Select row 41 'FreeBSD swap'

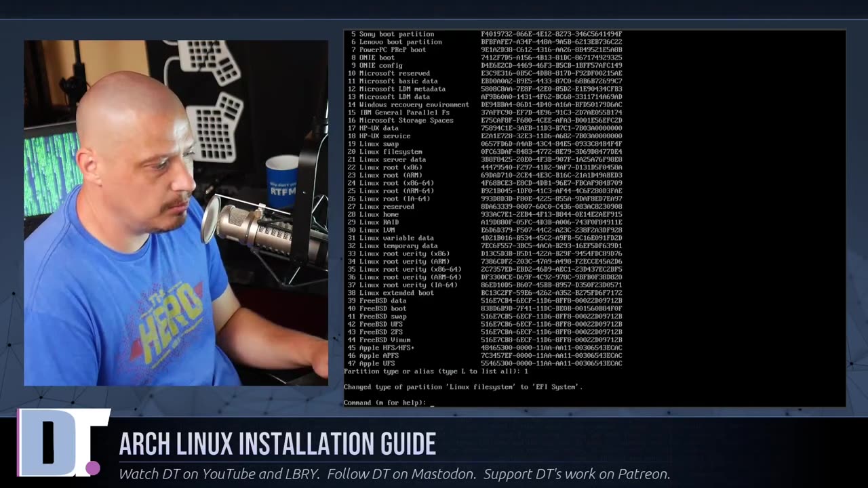point(485,317)
